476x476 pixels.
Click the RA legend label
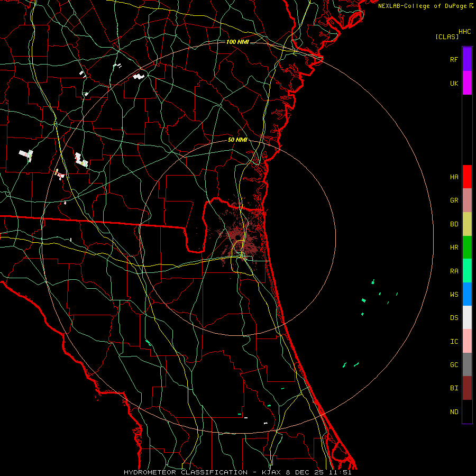point(454,271)
